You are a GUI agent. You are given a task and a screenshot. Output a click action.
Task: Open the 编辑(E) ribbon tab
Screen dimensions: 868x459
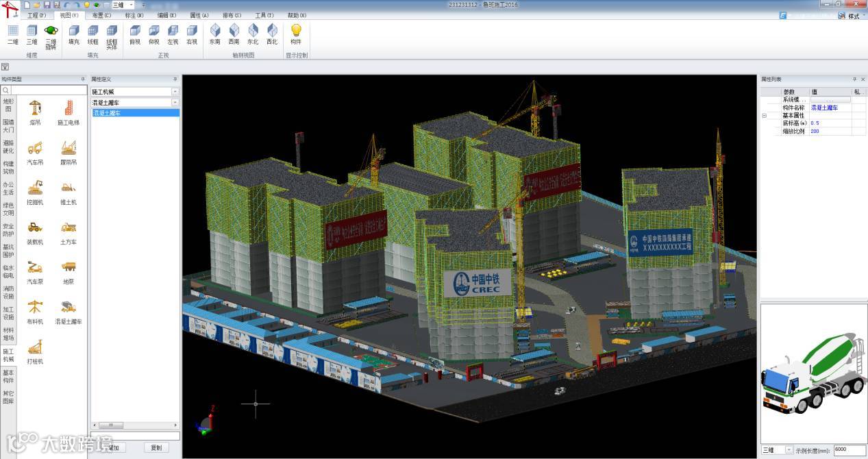(166, 15)
